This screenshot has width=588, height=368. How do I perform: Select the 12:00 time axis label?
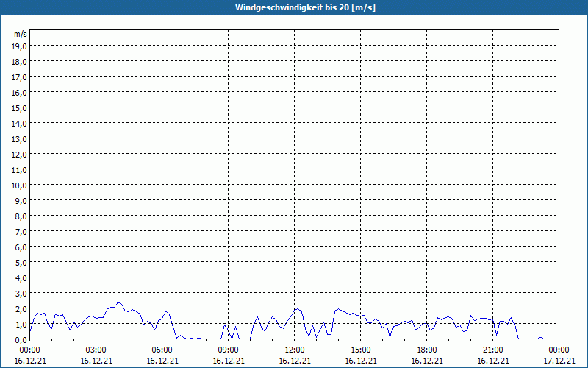click(x=295, y=350)
